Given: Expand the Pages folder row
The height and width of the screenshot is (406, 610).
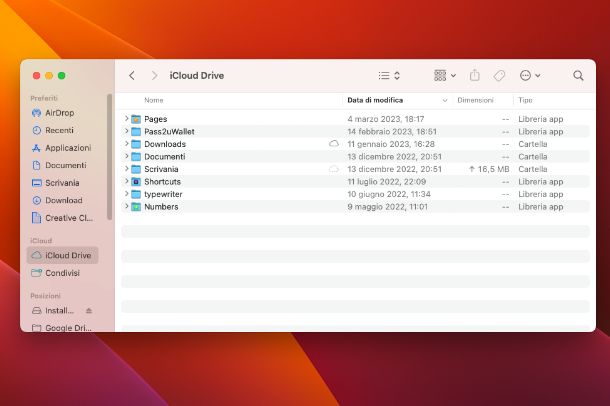Looking at the screenshot, I should pyautogui.click(x=126, y=118).
